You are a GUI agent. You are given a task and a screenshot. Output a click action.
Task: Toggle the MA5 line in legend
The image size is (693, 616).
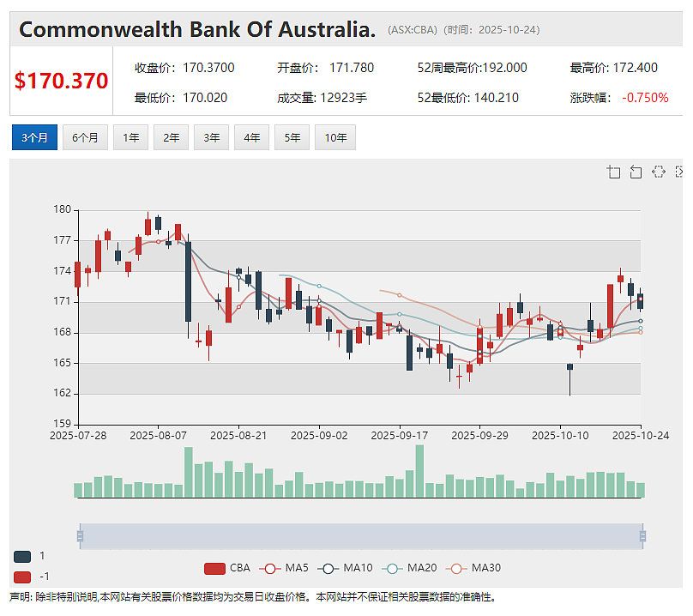click(284, 568)
